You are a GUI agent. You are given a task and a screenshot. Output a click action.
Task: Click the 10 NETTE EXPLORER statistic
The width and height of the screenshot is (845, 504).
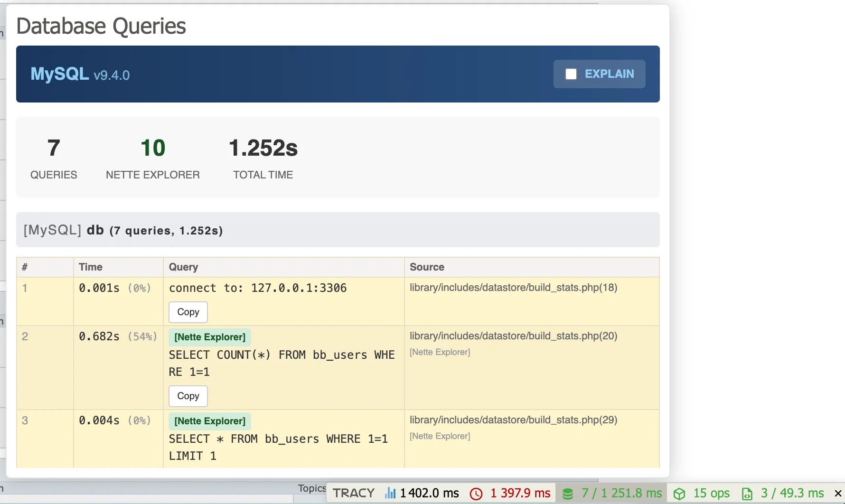coord(153,158)
